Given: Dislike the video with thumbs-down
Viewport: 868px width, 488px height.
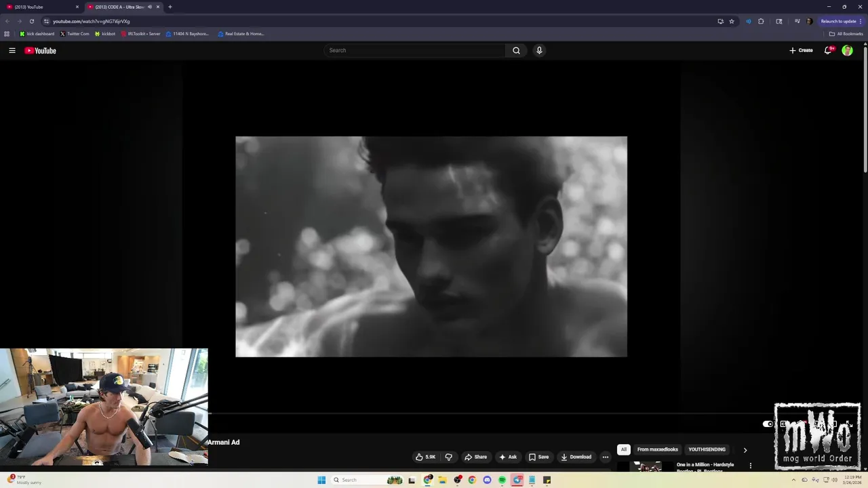Looking at the screenshot, I should pos(448,457).
